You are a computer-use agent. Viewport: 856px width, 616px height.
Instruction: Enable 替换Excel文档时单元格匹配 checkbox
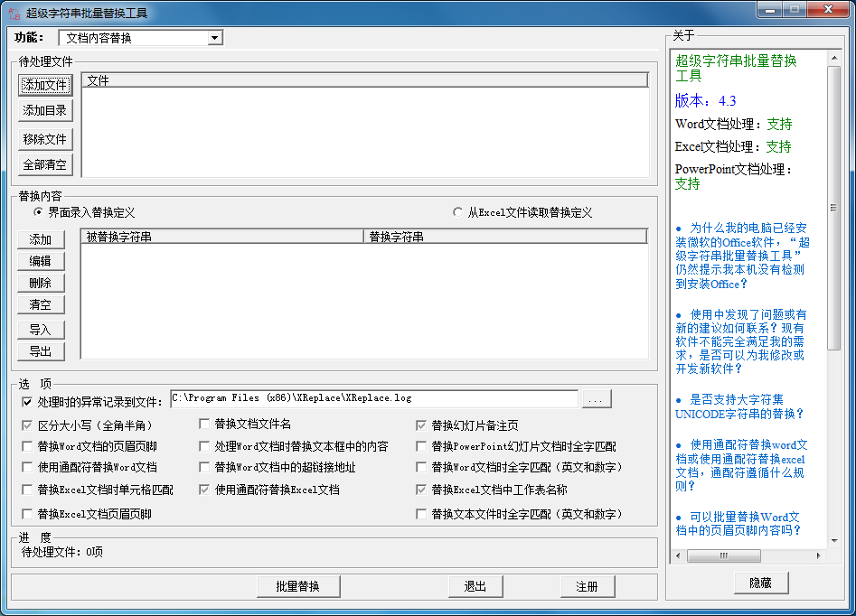[27, 490]
